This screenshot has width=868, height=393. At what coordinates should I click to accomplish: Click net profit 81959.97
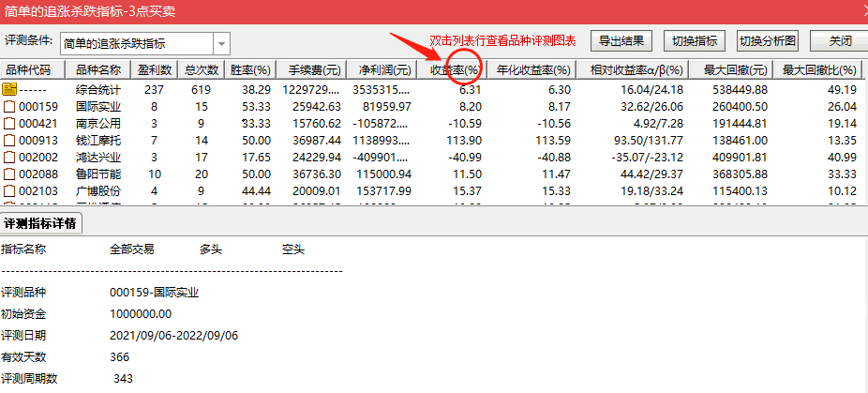point(387,106)
